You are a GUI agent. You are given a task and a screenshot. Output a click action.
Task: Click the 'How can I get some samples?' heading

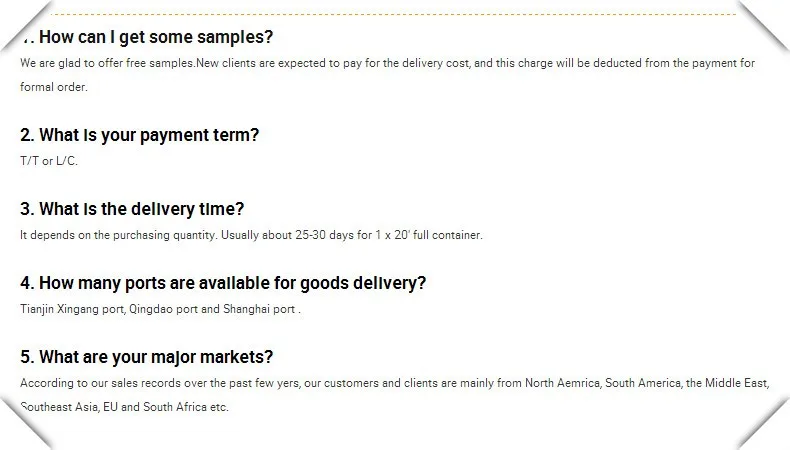pyautogui.click(x=146, y=37)
